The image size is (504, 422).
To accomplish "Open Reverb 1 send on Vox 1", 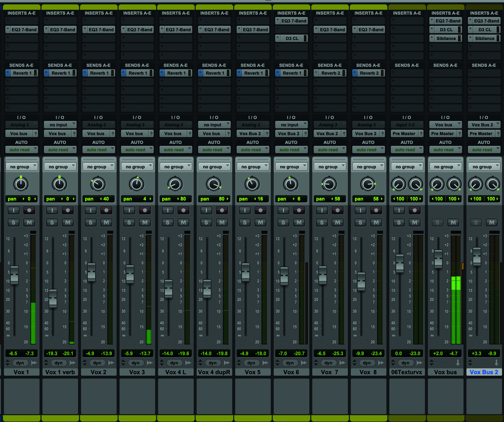I will click(22, 73).
